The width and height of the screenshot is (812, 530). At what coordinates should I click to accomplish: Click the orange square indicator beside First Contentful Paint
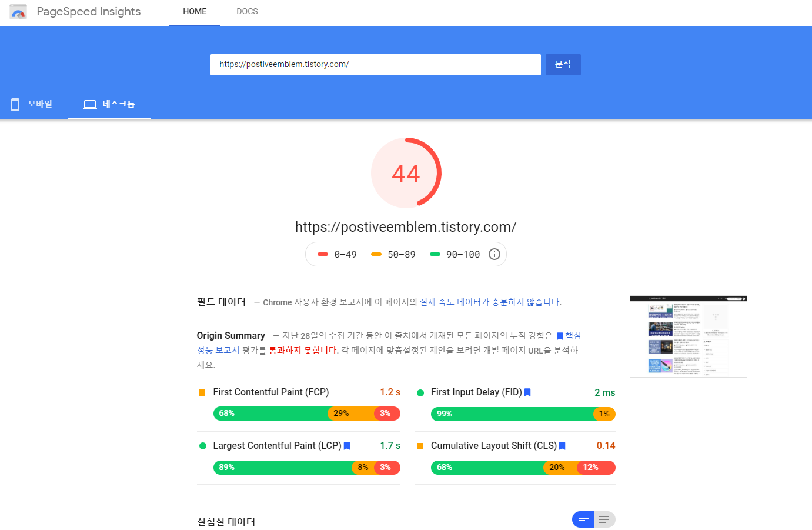pyautogui.click(x=201, y=392)
